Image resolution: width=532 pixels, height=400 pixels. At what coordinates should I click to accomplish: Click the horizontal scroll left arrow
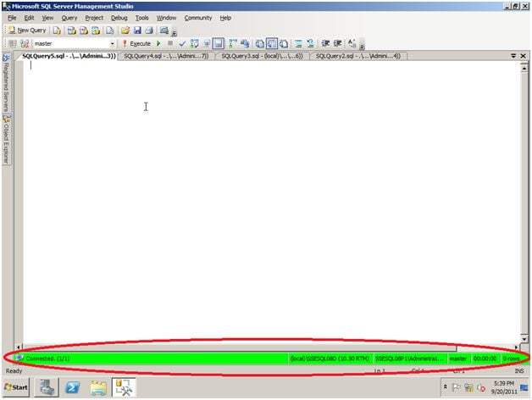(x=19, y=347)
